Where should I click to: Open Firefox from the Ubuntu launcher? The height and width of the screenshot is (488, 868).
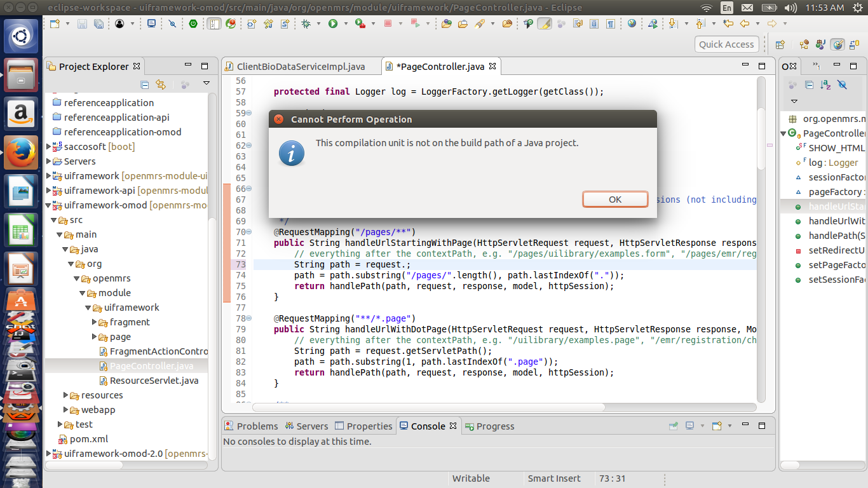20,153
